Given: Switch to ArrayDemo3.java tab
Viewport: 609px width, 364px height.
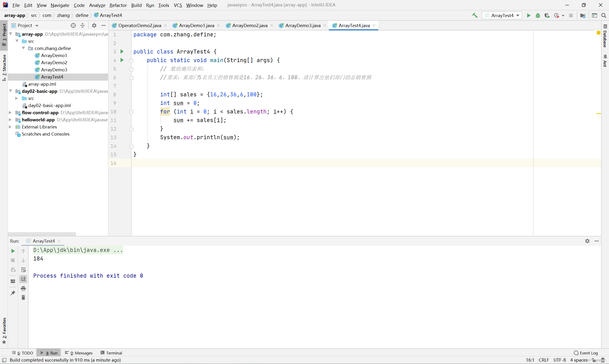Looking at the screenshot, I should pyautogui.click(x=303, y=25).
